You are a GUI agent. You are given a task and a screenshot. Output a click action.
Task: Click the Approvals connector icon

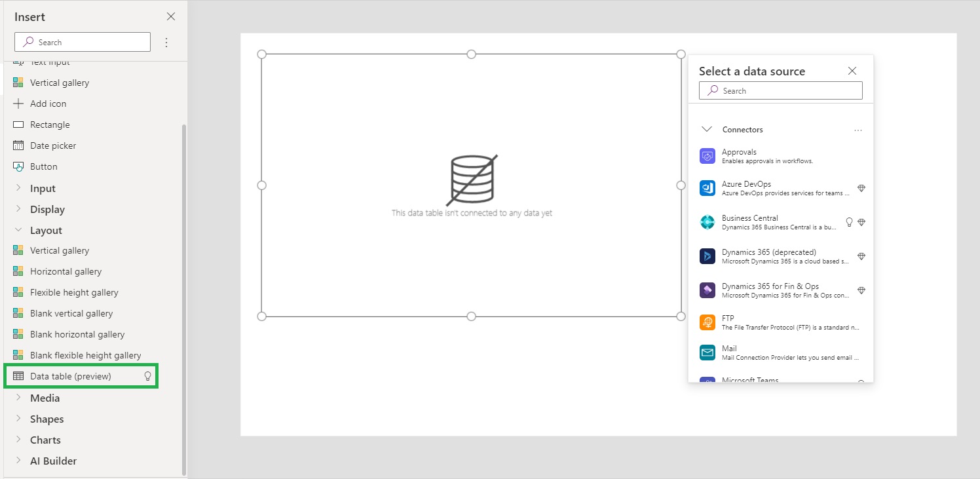tap(707, 156)
